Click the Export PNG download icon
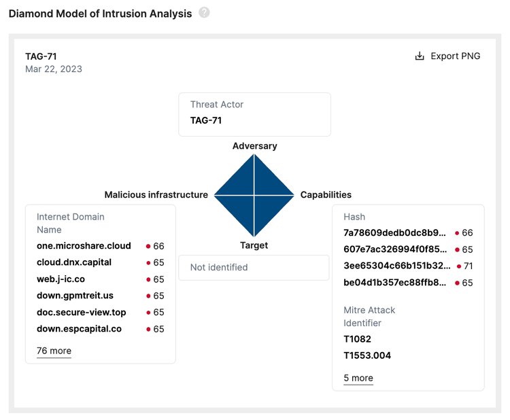The image size is (510, 420). pos(420,56)
